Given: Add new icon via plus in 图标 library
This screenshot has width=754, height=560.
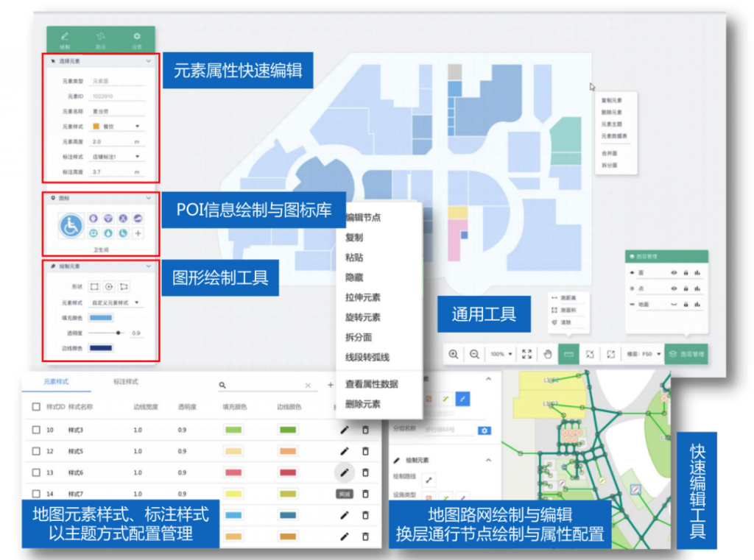Looking at the screenshot, I should [138, 233].
